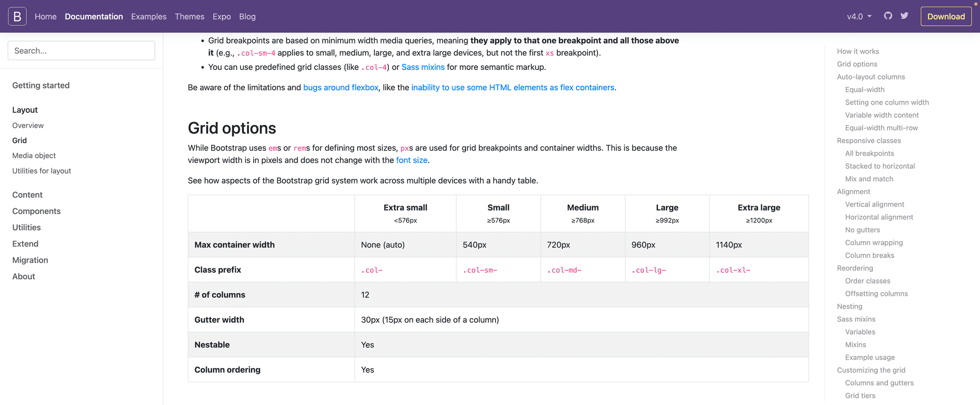Open Blog in navbar
The image size is (980, 405).
click(247, 16)
